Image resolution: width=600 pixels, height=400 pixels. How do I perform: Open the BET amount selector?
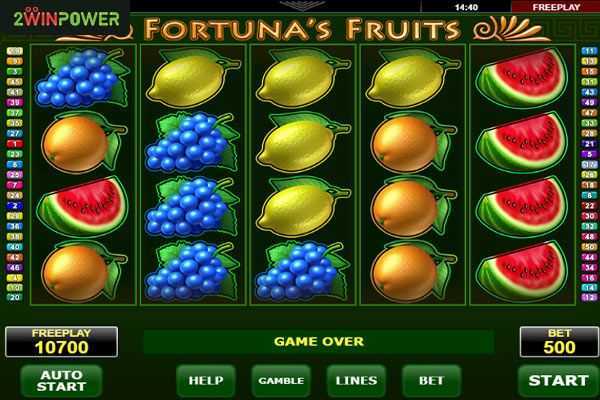tap(431, 380)
